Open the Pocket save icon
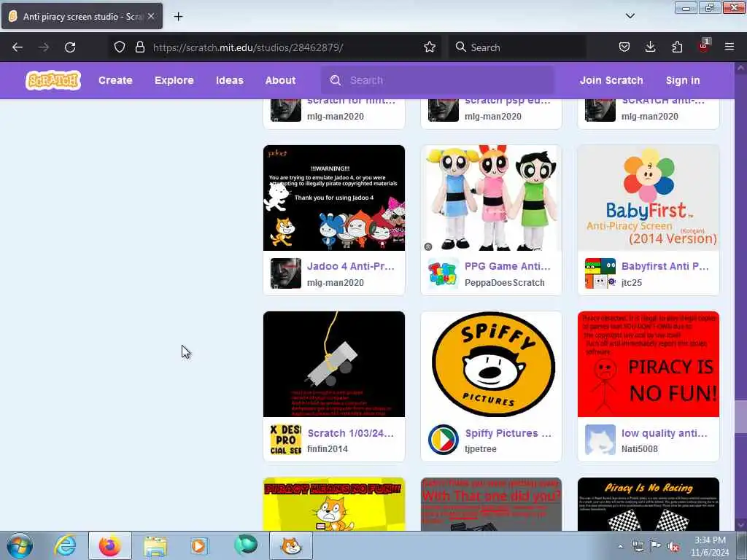The width and height of the screenshot is (747, 560). (624, 47)
